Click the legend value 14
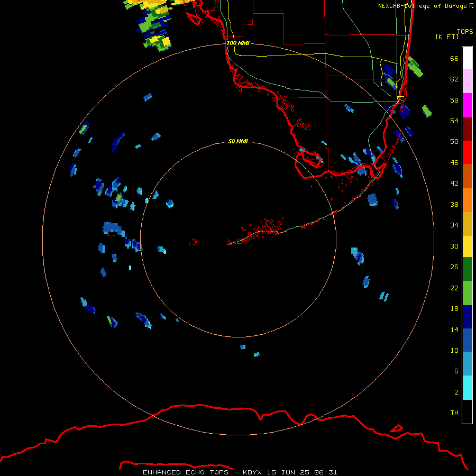The height and width of the screenshot is (476, 476). pos(454,329)
